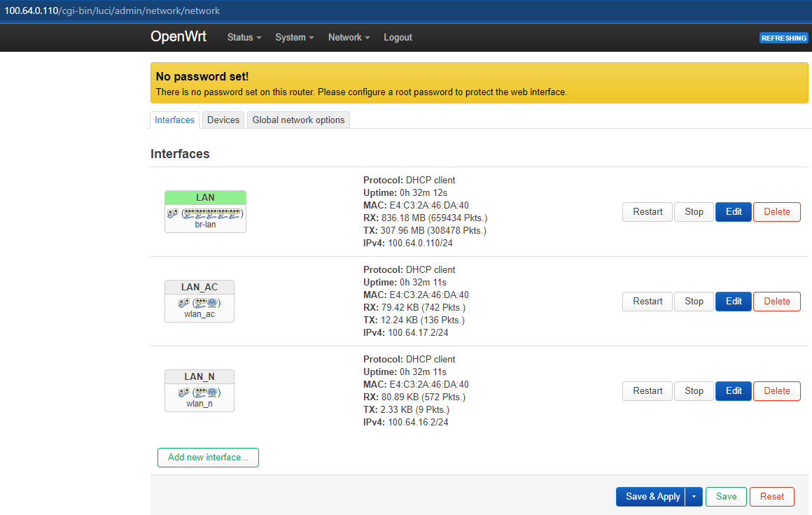Click the ethernet port icon in wlan_n

click(200, 393)
